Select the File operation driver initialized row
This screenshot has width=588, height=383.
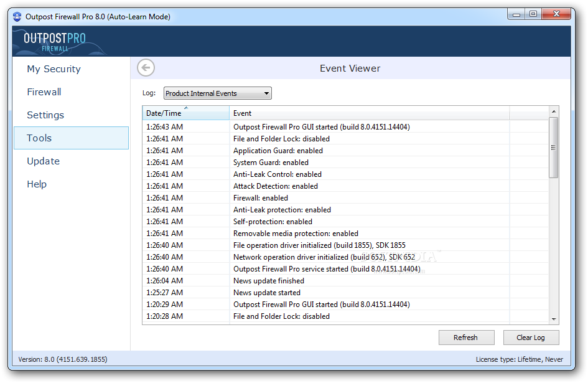tap(345, 245)
